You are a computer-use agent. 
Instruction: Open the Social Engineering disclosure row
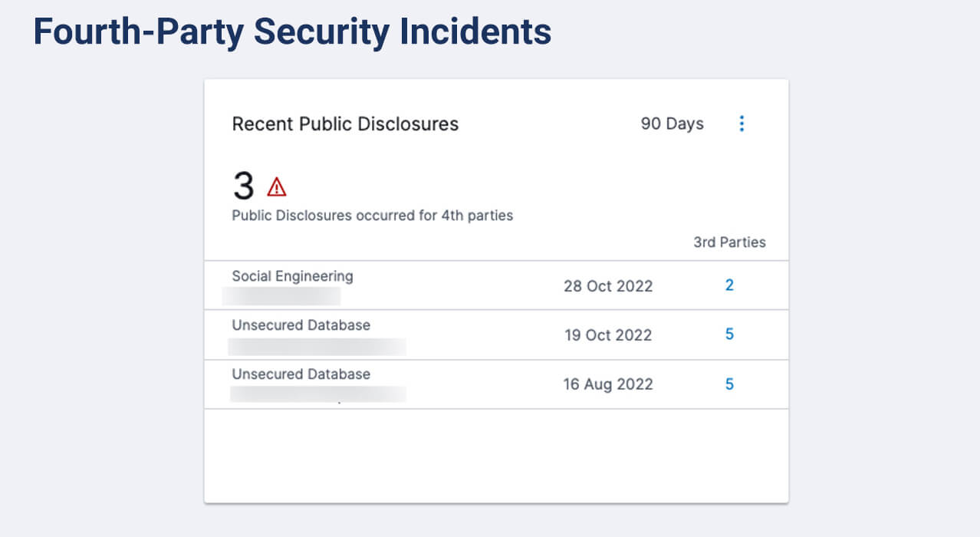(292, 276)
